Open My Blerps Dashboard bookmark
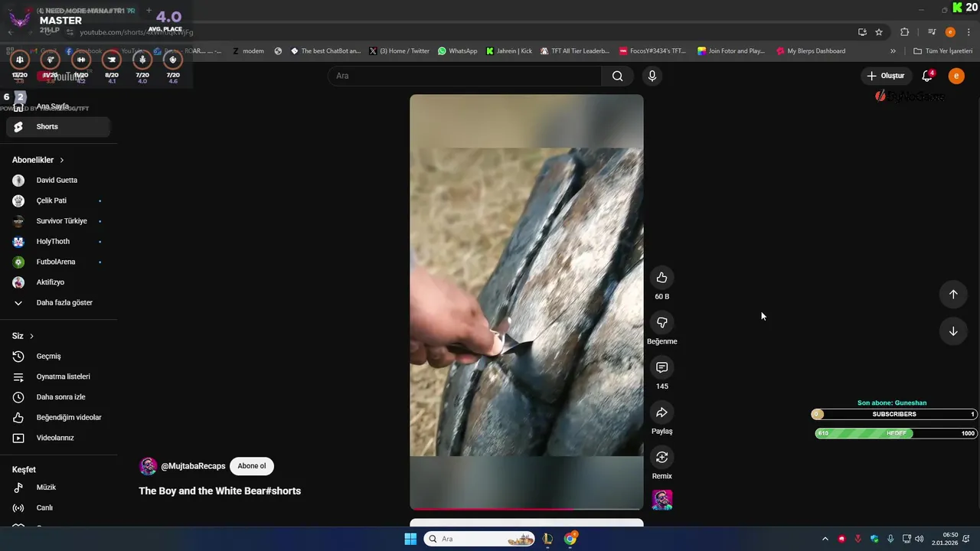 click(811, 51)
